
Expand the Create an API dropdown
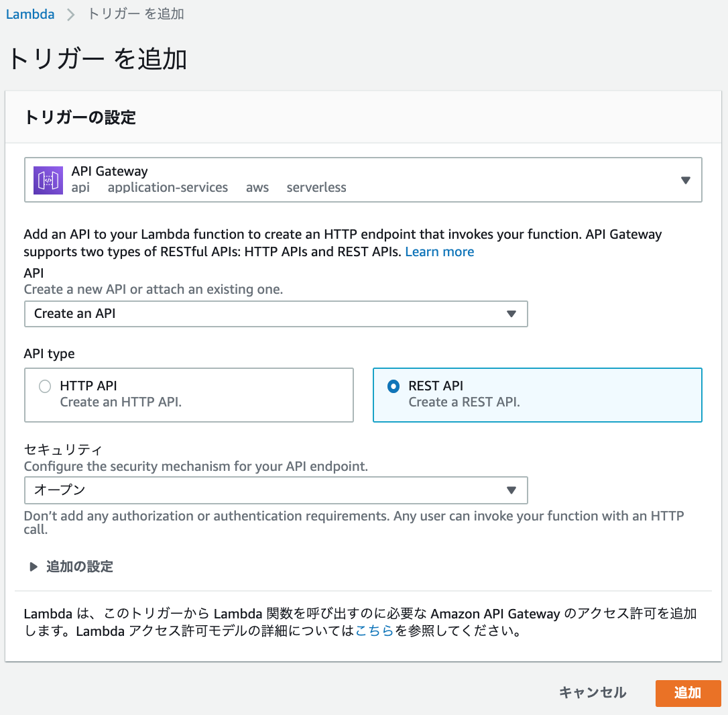276,313
